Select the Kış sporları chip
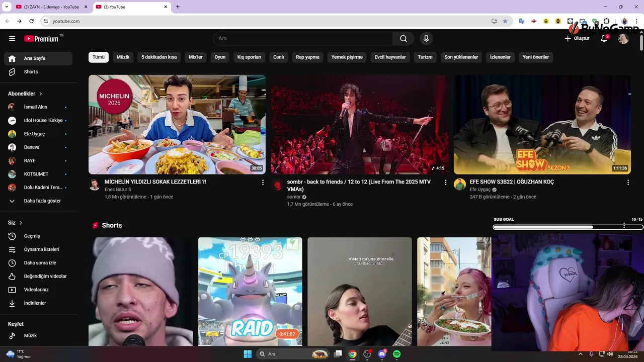This screenshot has height=362, width=644. (x=250, y=57)
